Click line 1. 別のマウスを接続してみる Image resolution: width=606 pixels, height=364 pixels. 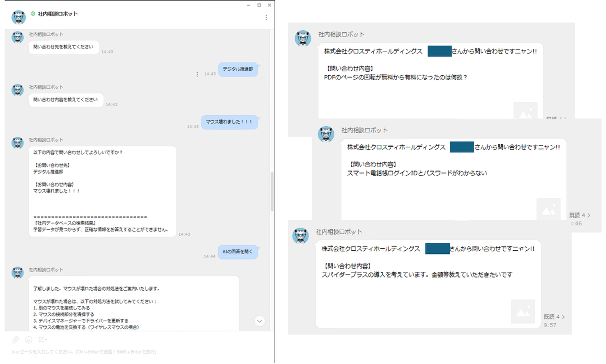click(61, 308)
